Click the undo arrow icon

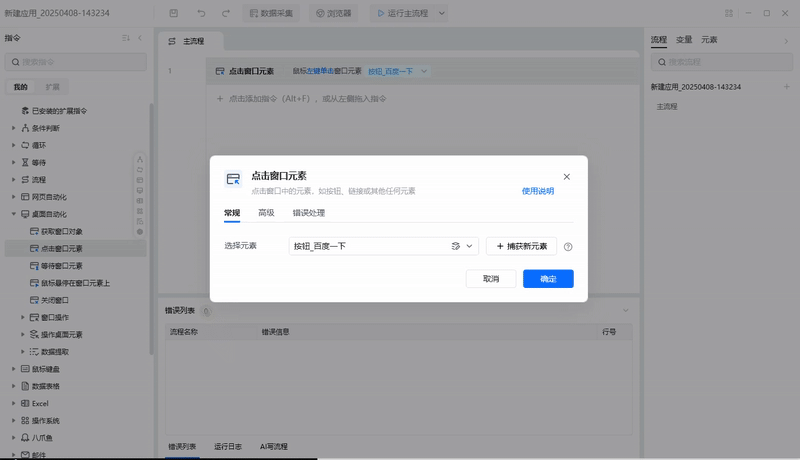201,13
